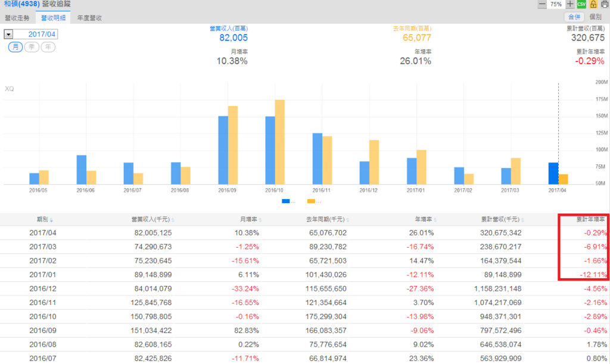
Task: Decrease zoom with the minus button
Action: (542, 4)
